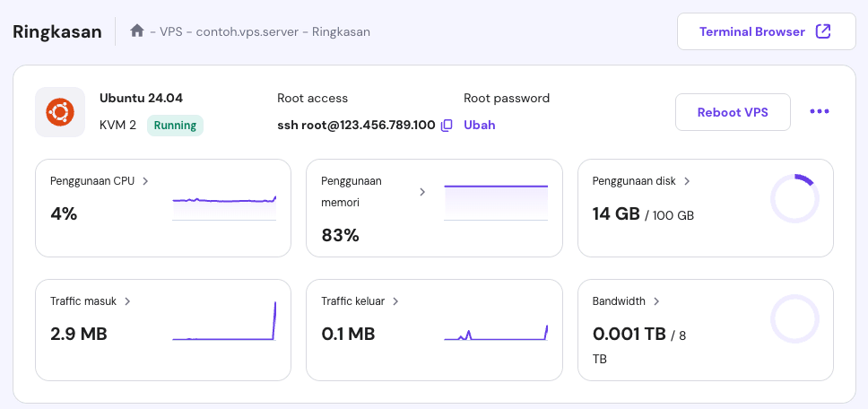This screenshot has height=409, width=868.
Task: Click the CPU usage line graph
Action: (x=224, y=201)
